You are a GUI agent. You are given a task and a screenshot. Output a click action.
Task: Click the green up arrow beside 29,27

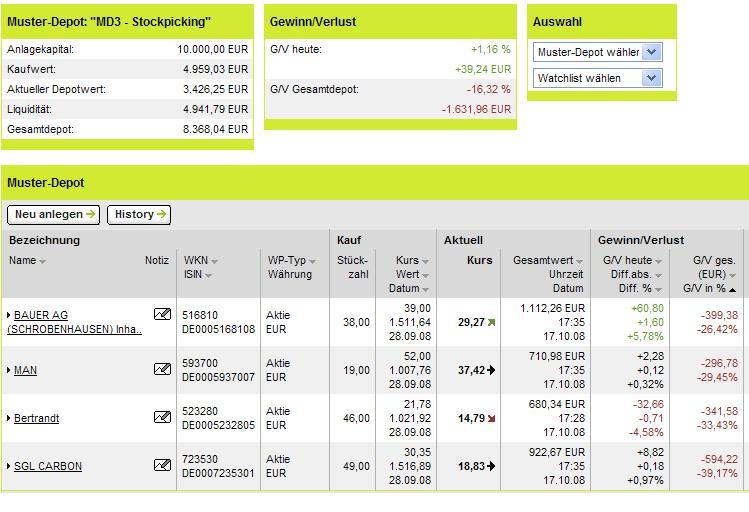(x=491, y=323)
